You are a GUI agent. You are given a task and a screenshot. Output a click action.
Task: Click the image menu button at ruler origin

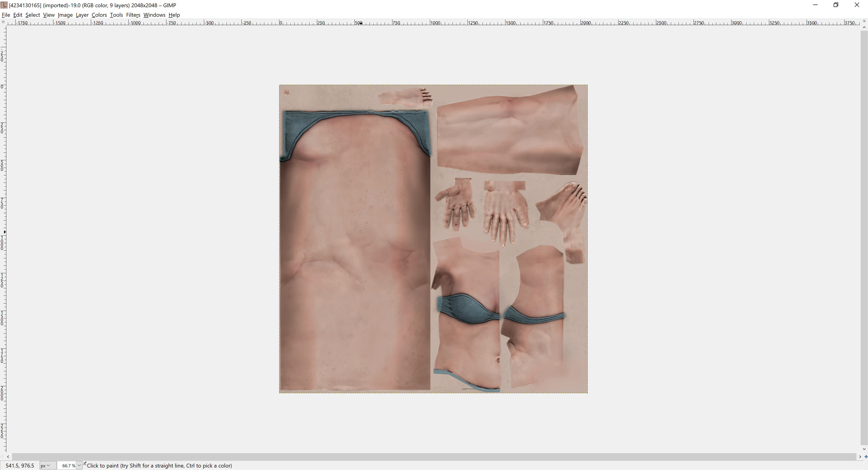3,22
